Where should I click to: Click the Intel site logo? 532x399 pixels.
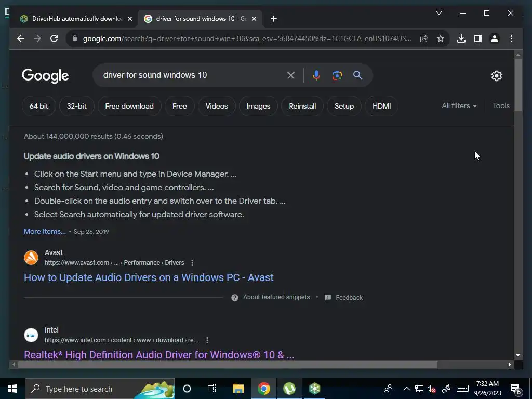pos(31,335)
